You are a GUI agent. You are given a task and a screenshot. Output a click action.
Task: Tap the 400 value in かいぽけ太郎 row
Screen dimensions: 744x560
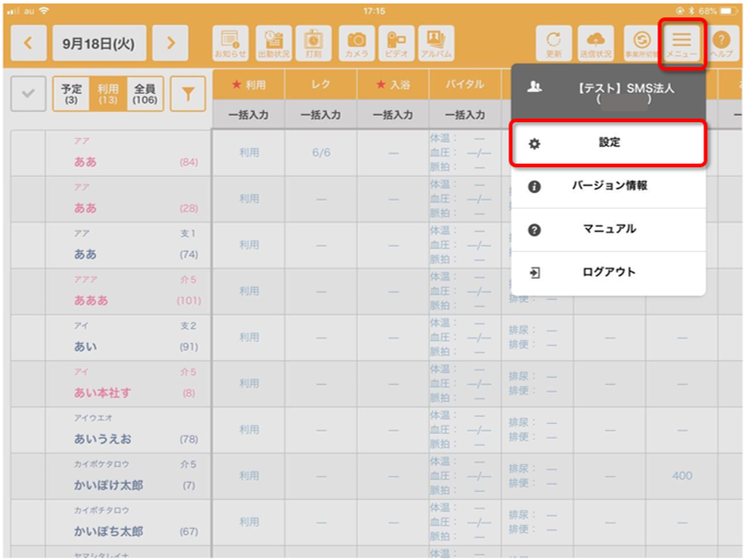tap(681, 476)
